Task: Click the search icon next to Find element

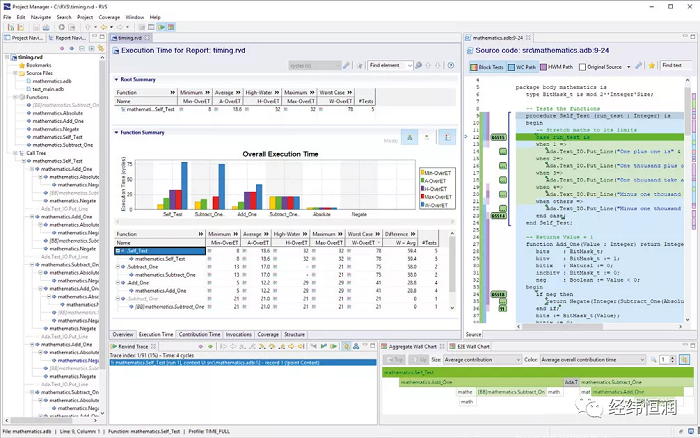Action: [418, 66]
